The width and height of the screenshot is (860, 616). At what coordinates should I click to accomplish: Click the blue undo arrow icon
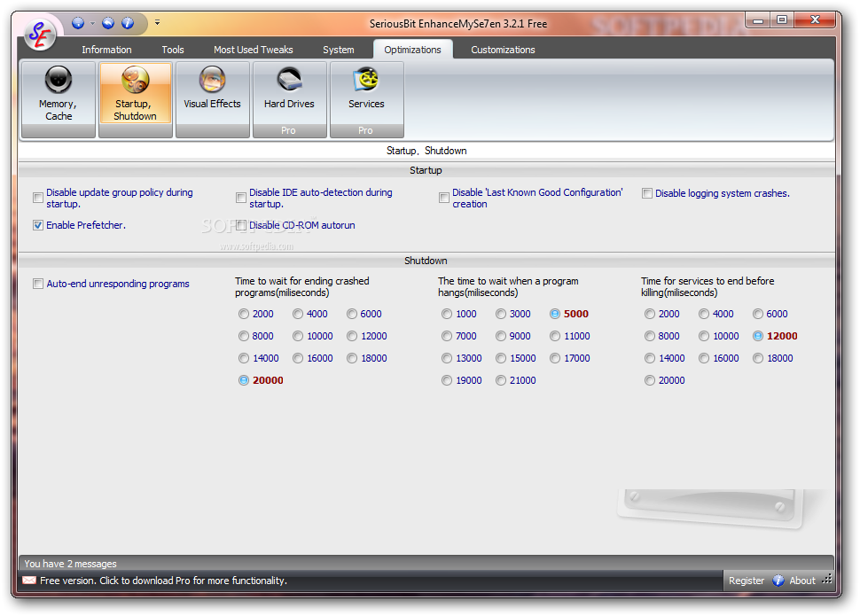[108, 23]
